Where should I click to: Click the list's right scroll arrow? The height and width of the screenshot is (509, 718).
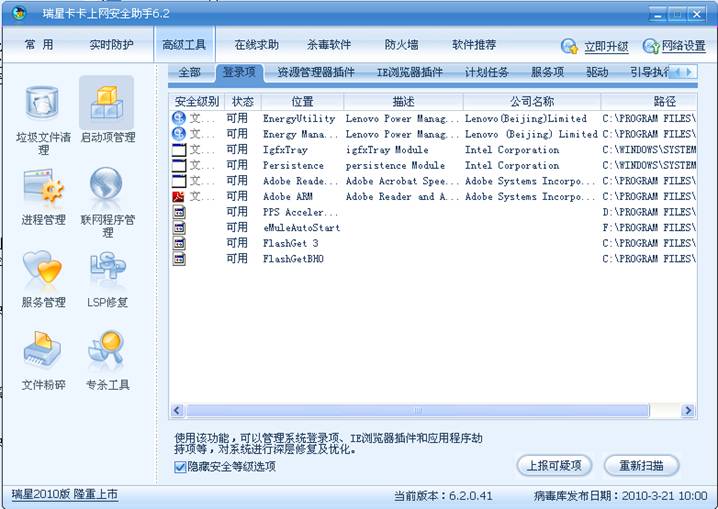click(688, 411)
